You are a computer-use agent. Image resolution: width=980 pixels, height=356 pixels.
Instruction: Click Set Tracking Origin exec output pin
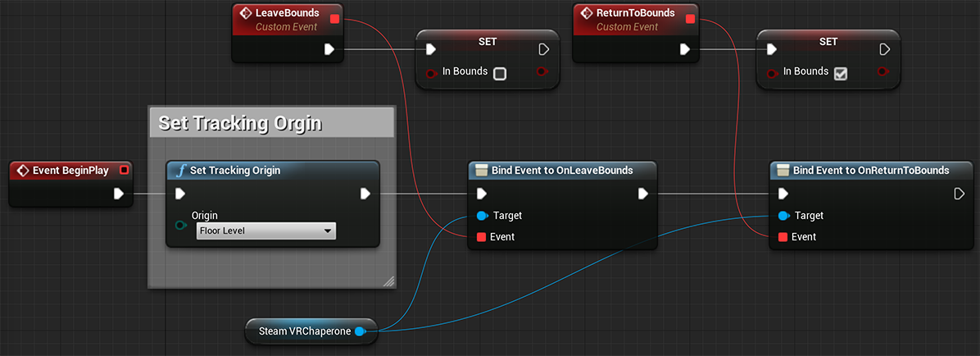point(365,194)
